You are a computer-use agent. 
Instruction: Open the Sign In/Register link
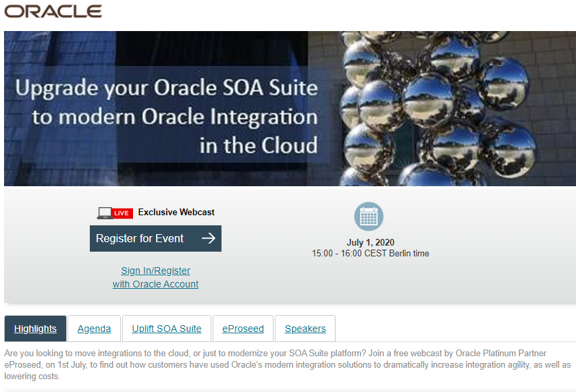[155, 271]
